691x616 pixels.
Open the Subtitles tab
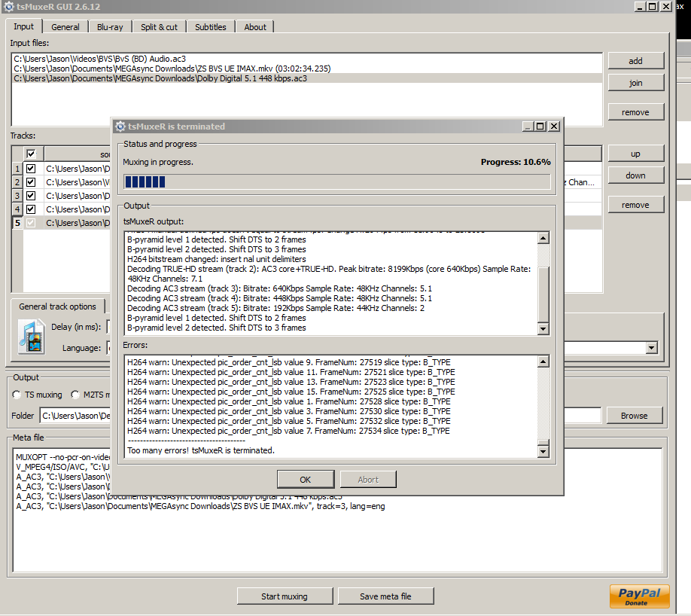point(210,27)
